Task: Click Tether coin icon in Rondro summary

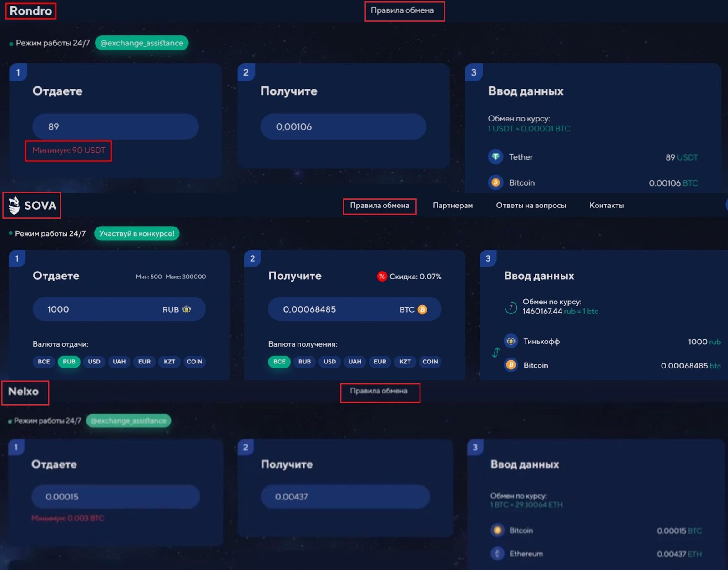Action: [x=495, y=157]
